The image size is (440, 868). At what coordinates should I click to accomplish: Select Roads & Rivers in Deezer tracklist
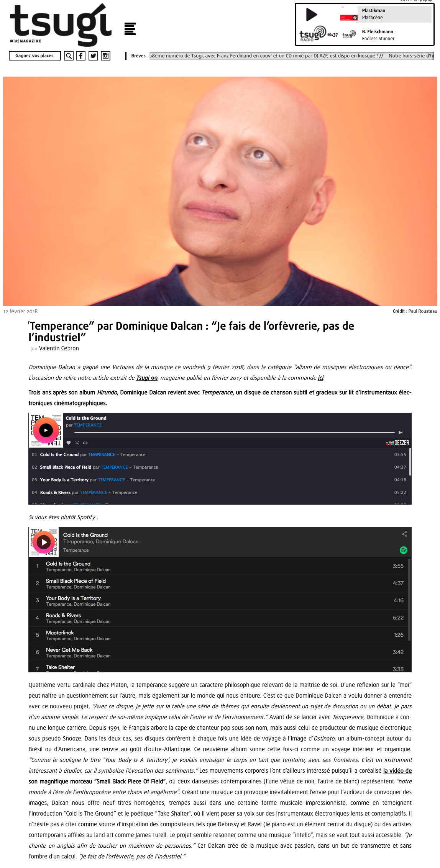click(x=220, y=492)
